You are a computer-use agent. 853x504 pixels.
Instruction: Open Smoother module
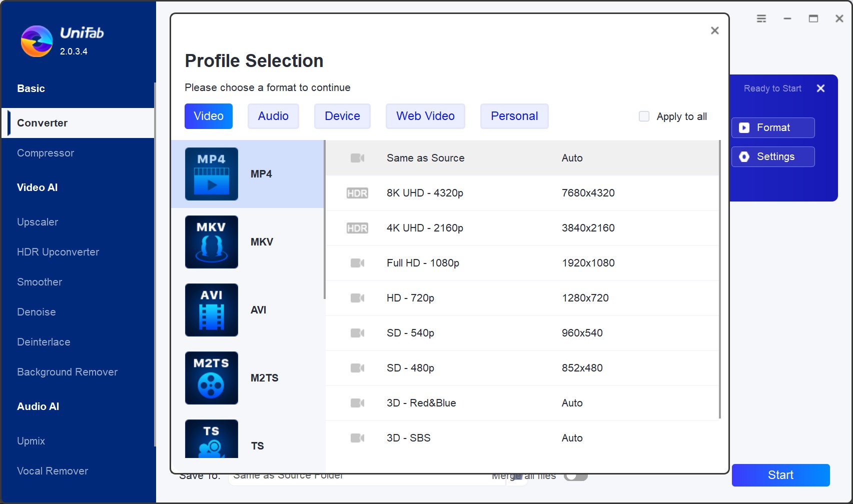click(40, 282)
